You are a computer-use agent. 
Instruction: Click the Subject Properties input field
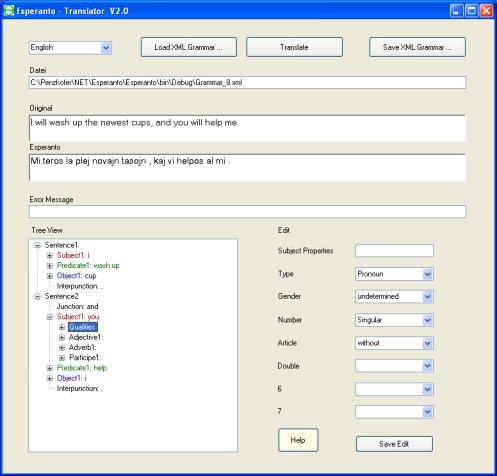point(394,251)
